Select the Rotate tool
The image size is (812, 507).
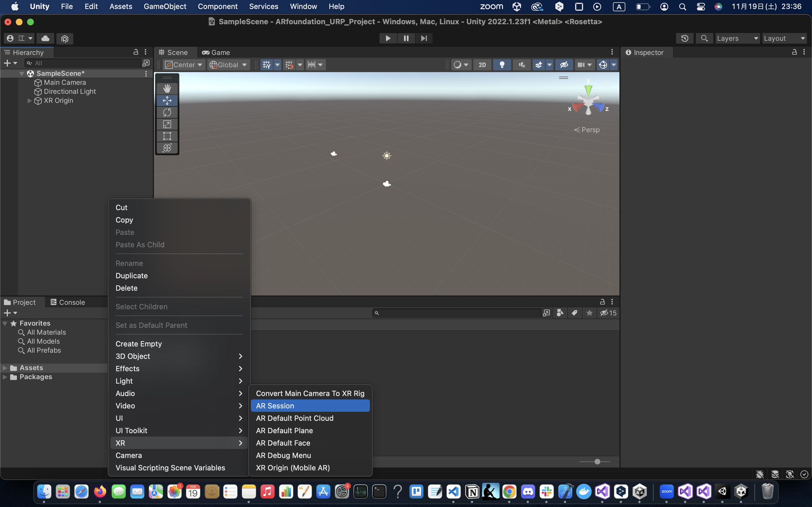(x=167, y=112)
